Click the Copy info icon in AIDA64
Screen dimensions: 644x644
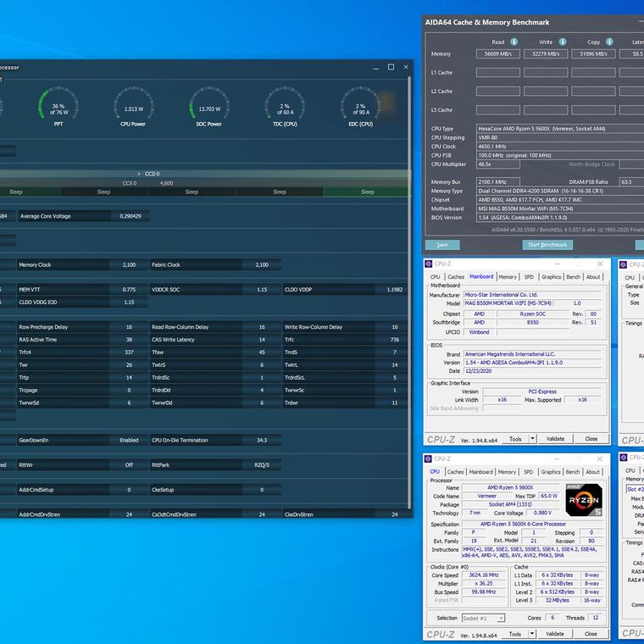[608, 42]
